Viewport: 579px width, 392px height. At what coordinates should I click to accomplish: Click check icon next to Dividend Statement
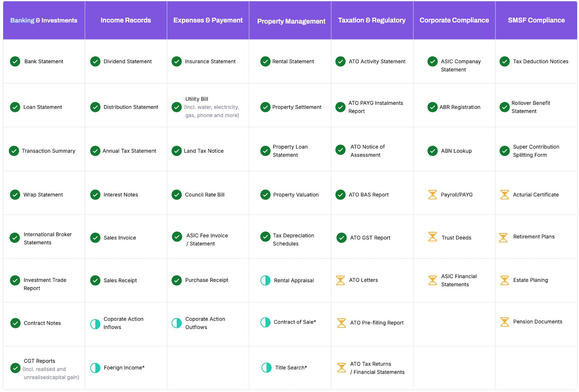tap(95, 61)
